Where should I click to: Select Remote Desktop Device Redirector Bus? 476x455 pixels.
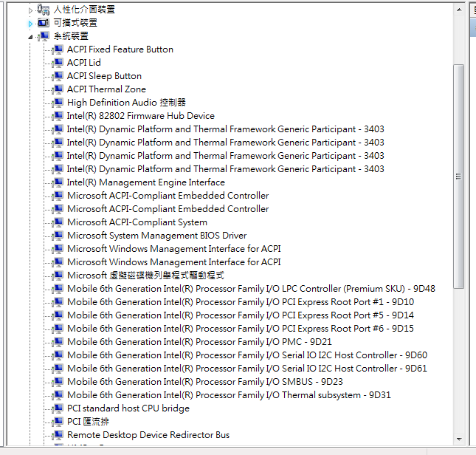tap(148, 435)
